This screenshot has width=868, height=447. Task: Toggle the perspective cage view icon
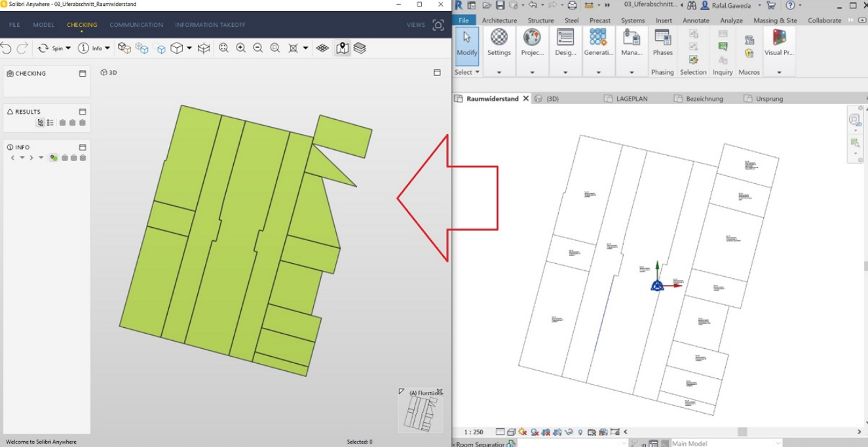(204, 48)
